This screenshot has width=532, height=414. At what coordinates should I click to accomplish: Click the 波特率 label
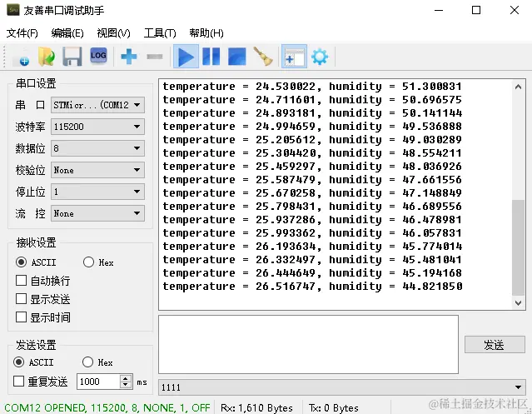pos(30,127)
